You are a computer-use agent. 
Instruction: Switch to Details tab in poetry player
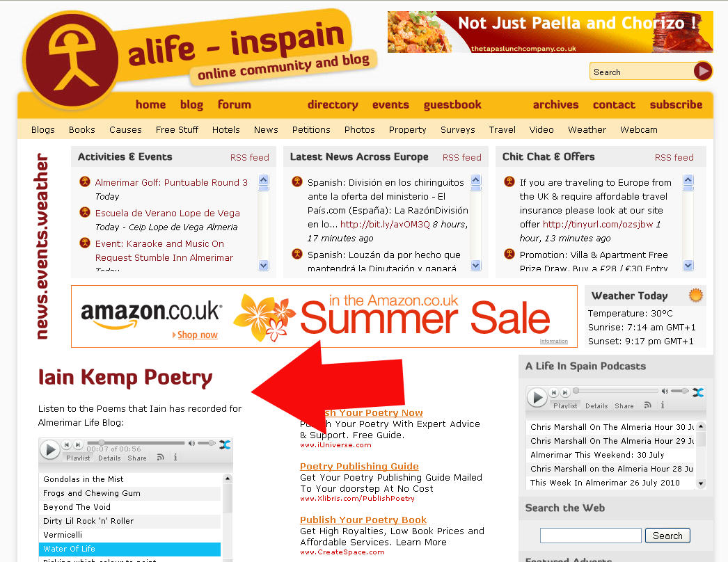[109, 458]
